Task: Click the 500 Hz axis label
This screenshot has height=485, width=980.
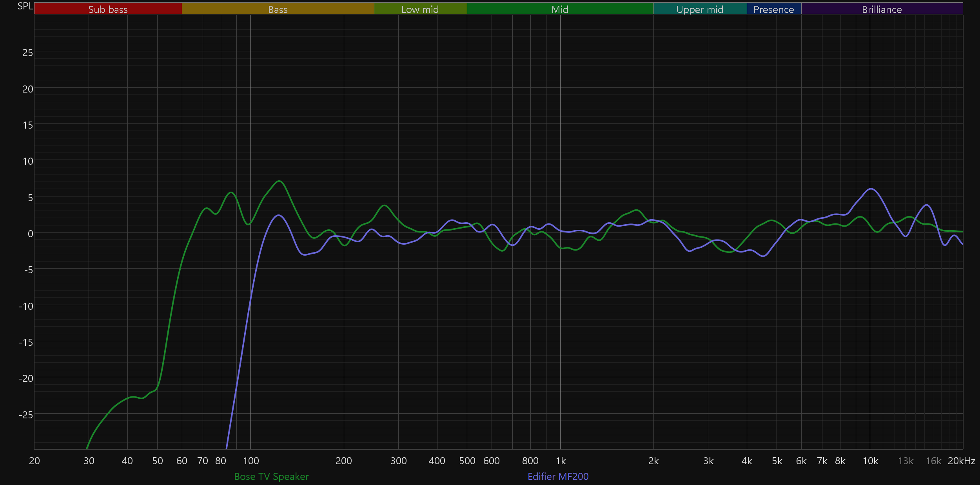Action: pos(467,461)
